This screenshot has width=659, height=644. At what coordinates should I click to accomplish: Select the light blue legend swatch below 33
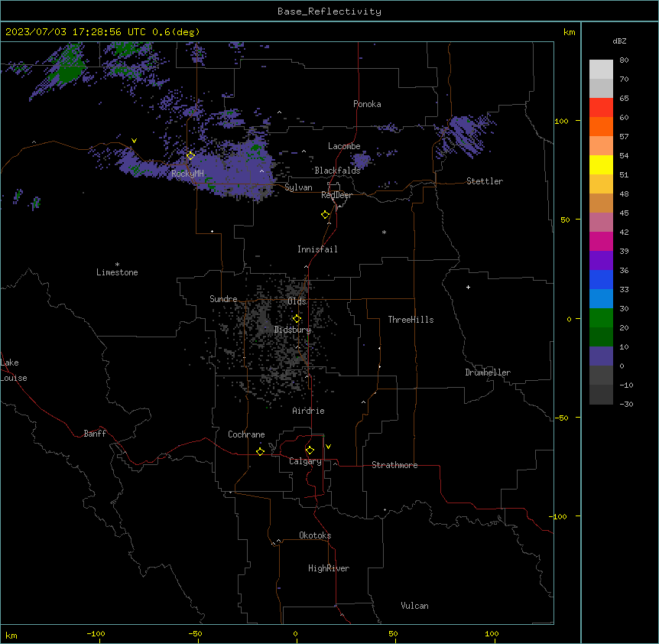pos(601,299)
